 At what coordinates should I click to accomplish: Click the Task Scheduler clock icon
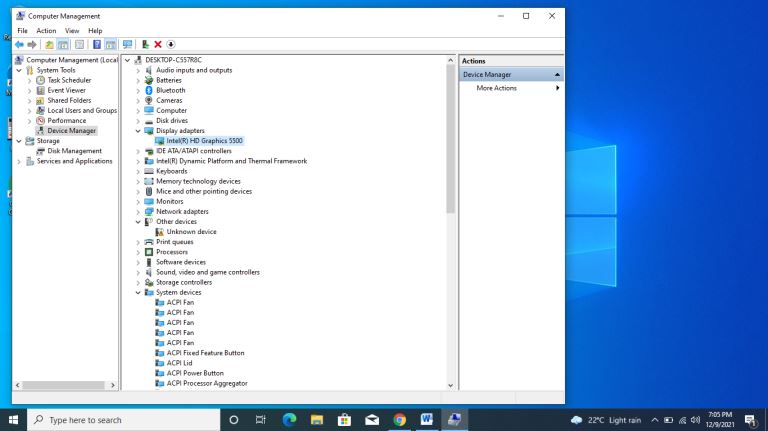[41, 80]
